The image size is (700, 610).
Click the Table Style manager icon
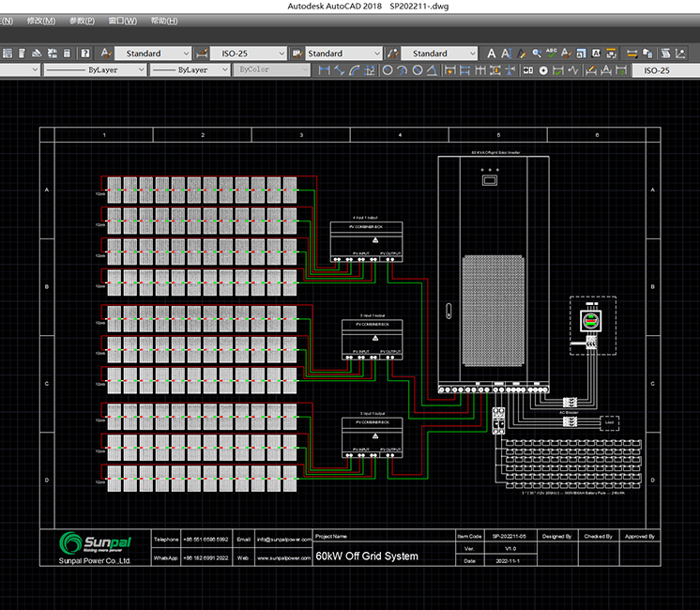297,53
